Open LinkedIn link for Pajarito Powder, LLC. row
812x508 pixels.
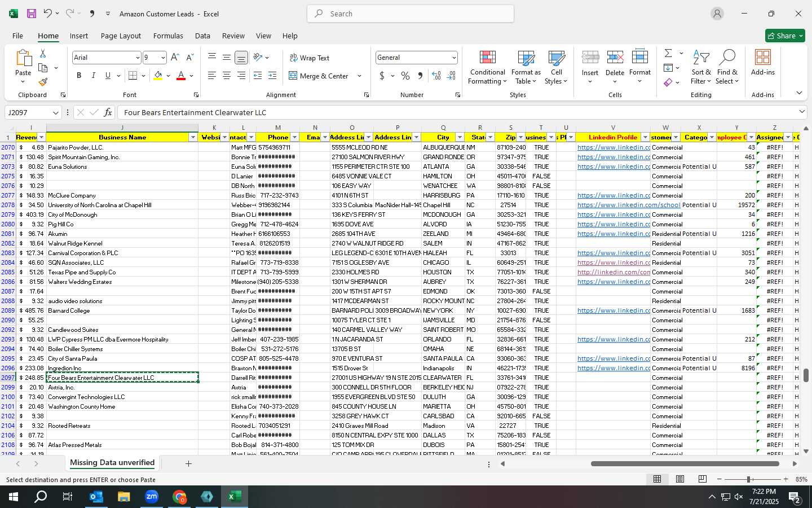click(x=614, y=148)
